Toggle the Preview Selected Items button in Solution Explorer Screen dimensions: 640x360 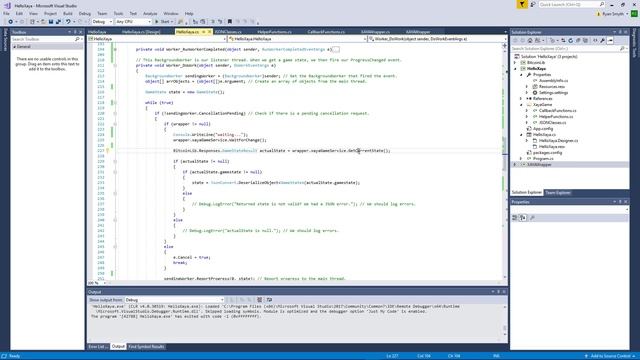pos(611,40)
